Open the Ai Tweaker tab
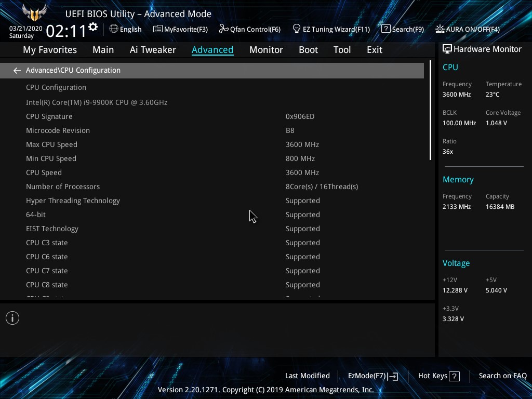The height and width of the screenshot is (399, 532). coord(153,50)
